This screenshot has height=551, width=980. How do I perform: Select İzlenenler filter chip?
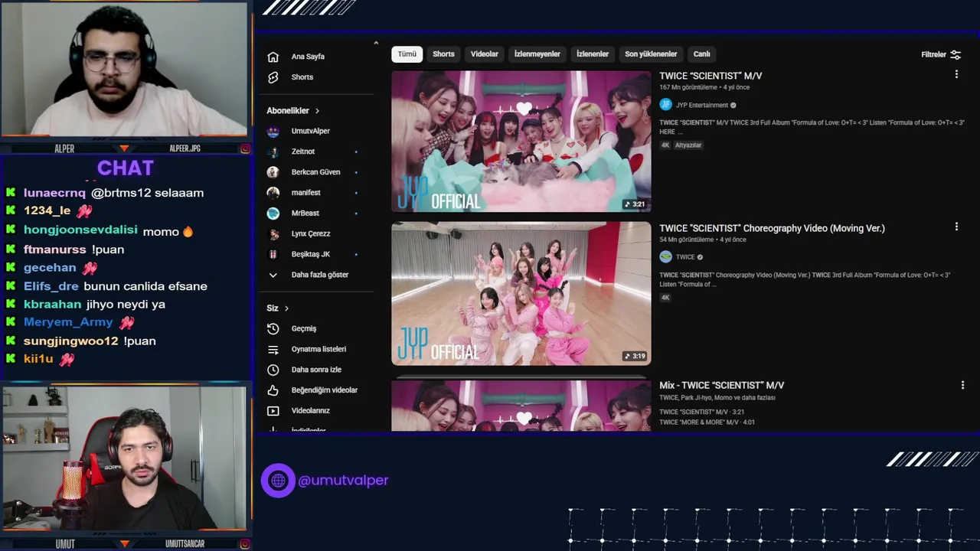(593, 54)
